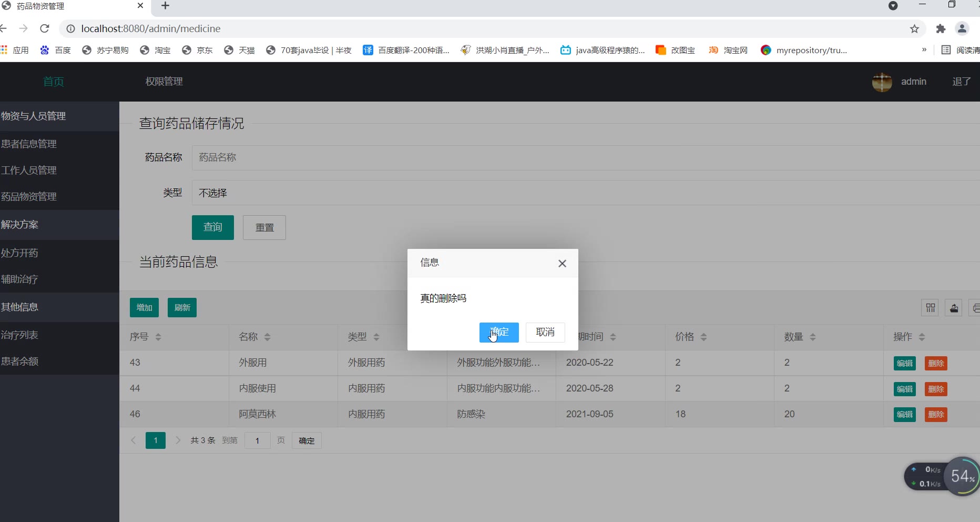Open 患者余额 sidebar item
Viewport: 980px width, 522px height.
(x=59, y=362)
